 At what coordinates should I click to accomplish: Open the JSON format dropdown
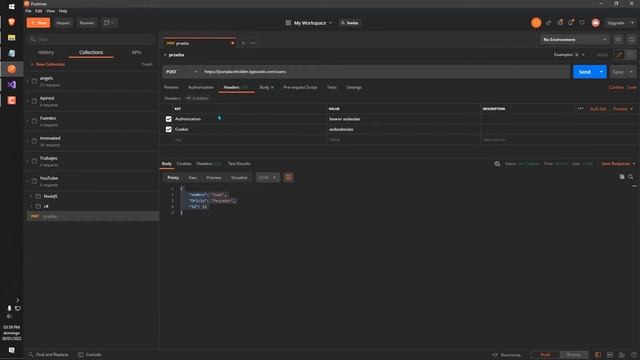(267, 178)
